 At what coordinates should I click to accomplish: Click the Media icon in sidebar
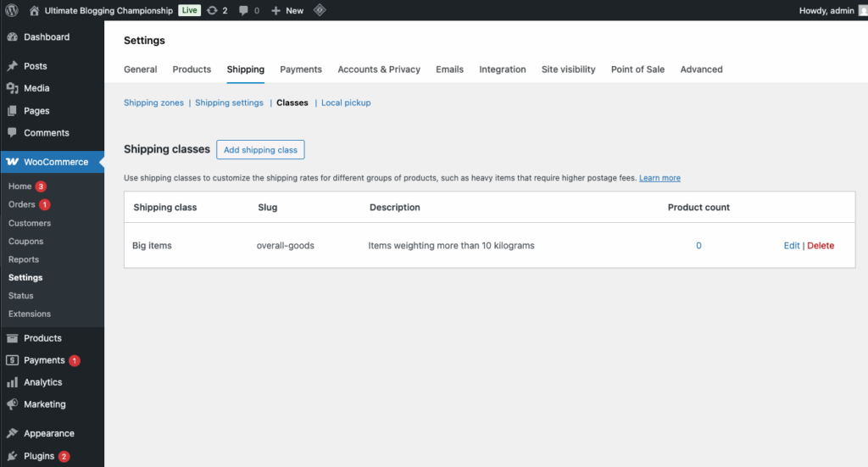click(x=12, y=88)
